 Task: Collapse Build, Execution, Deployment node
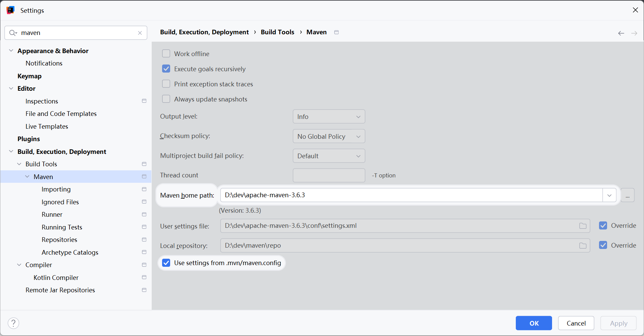pyautogui.click(x=11, y=152)
